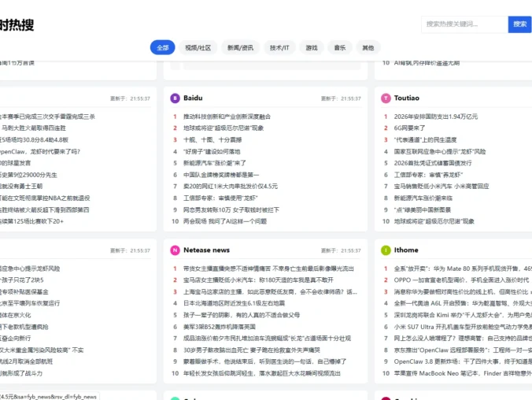Open Ithome item 深圳龙岗将联合 Kimi
The width and height of the screenshot is (532, 400).
(463, 315)
